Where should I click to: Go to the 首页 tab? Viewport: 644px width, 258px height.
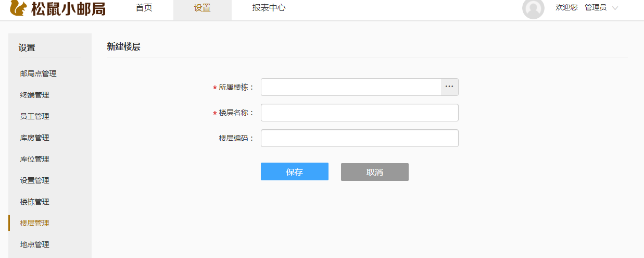[144, 8]
